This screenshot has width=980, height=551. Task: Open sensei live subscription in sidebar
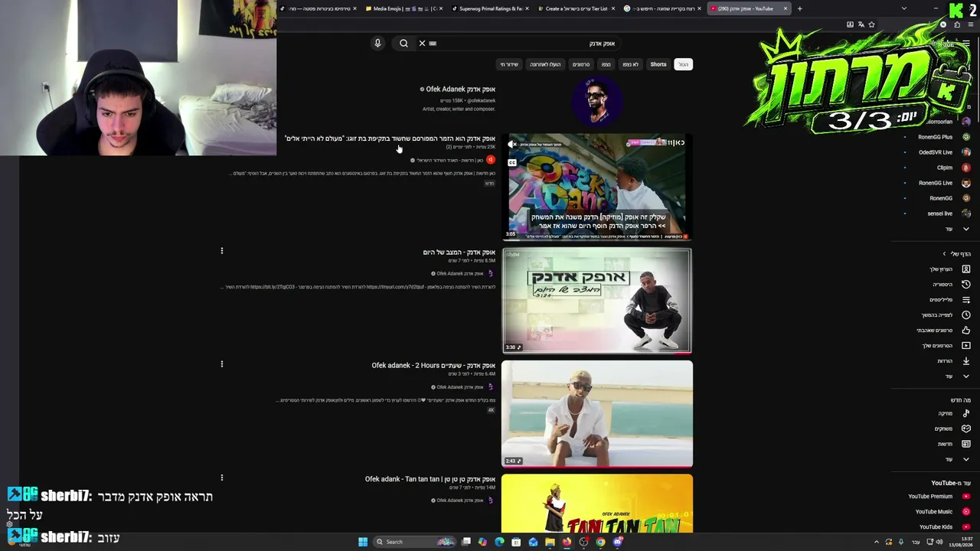click(941, 214)
